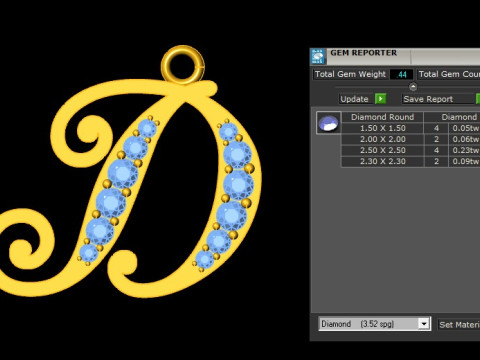Screen dimensions: 480x360
Task: Select the Diamond Round column header
Action: pos(382,117)
